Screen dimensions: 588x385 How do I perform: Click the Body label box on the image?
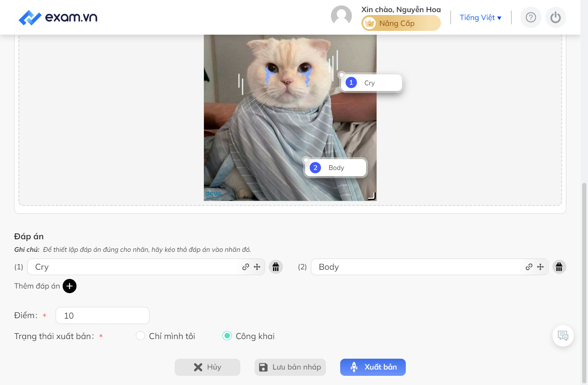click(336, 168)
